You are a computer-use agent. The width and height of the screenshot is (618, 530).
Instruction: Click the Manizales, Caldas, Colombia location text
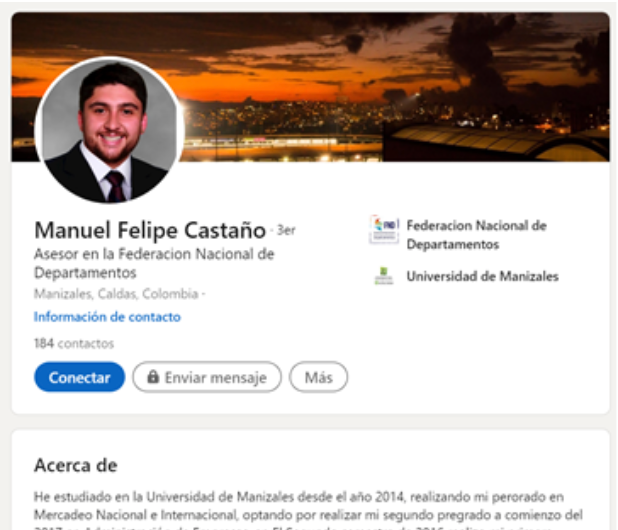[116, 294]
